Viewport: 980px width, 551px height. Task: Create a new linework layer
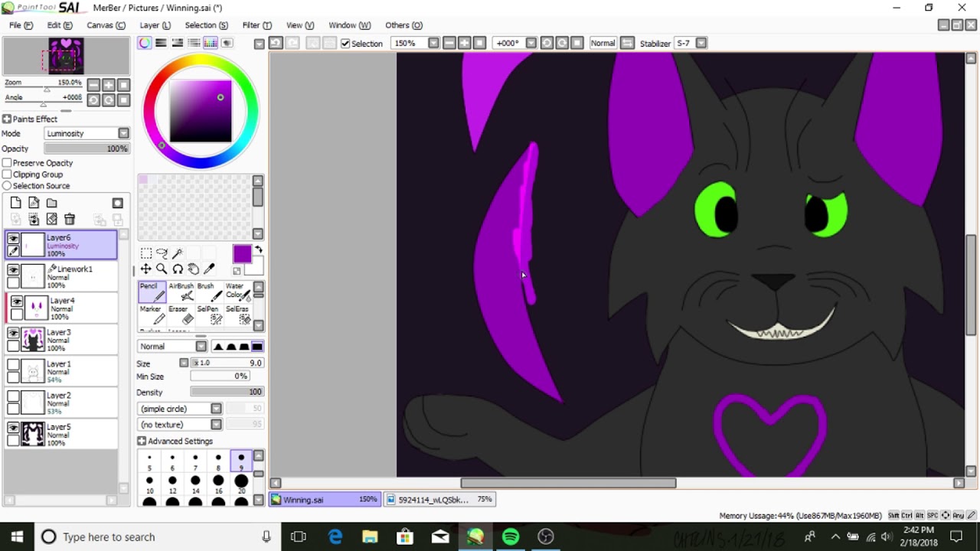[x=34, y=203]
